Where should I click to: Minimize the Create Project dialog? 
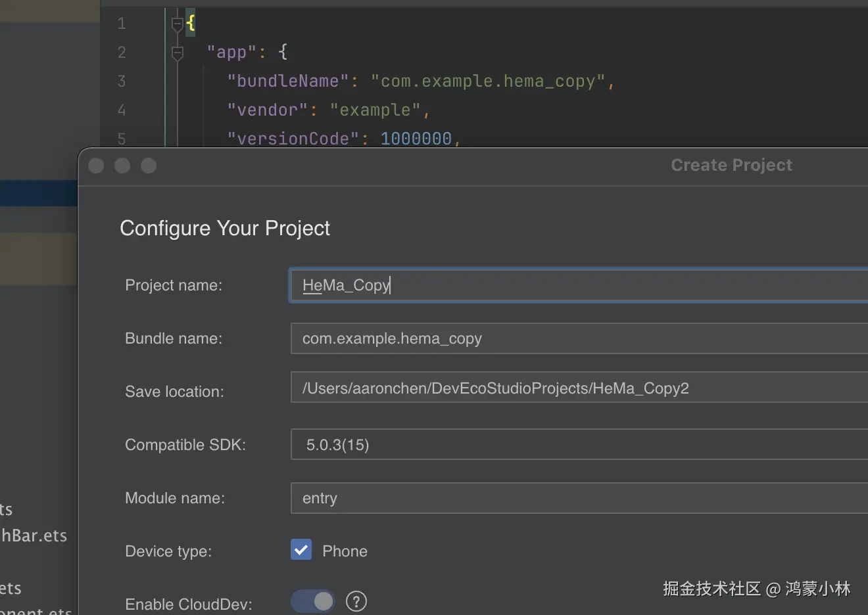[x=122, y=166]
